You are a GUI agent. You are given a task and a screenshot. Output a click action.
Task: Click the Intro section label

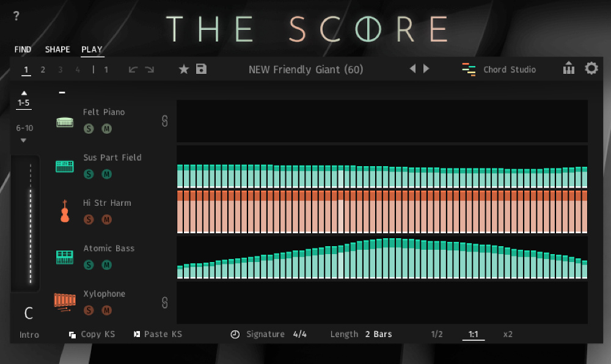click(x=29, y=335)
